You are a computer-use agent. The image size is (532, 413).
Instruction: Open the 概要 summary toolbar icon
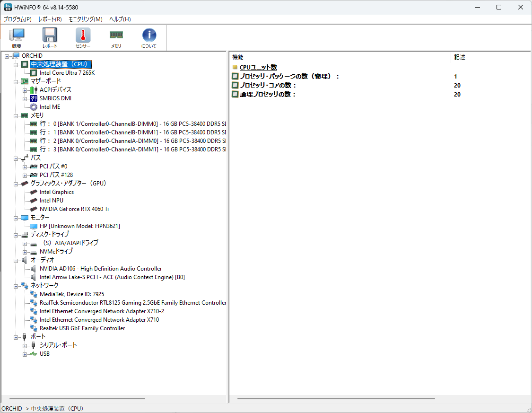pos(17,38)
